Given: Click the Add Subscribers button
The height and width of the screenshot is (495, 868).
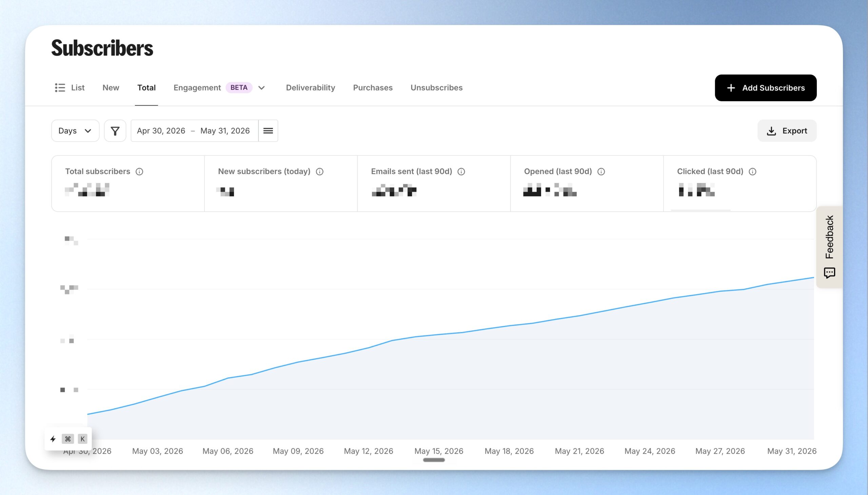Looking at the screenshot, I should coord(766,88).
